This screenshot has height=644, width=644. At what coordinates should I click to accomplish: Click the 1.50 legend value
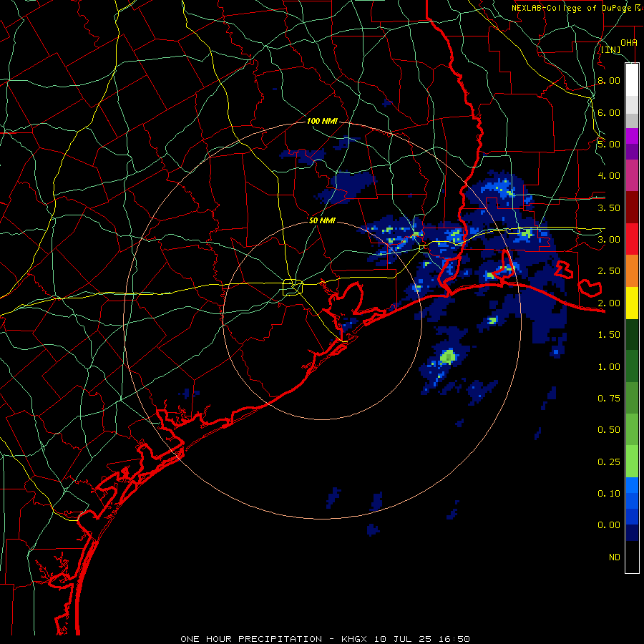click(x=609, y=335)
